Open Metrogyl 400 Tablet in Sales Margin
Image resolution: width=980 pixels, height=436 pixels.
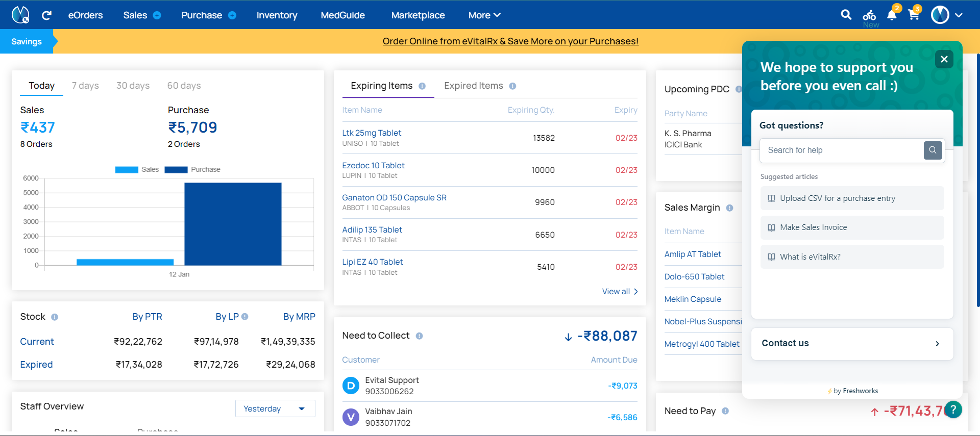pos(702,344)
